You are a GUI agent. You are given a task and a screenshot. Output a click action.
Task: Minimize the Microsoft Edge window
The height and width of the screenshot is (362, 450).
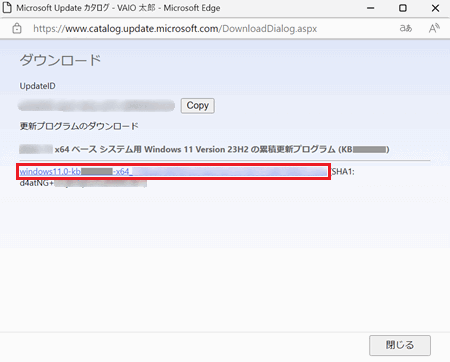pos(371,8)
